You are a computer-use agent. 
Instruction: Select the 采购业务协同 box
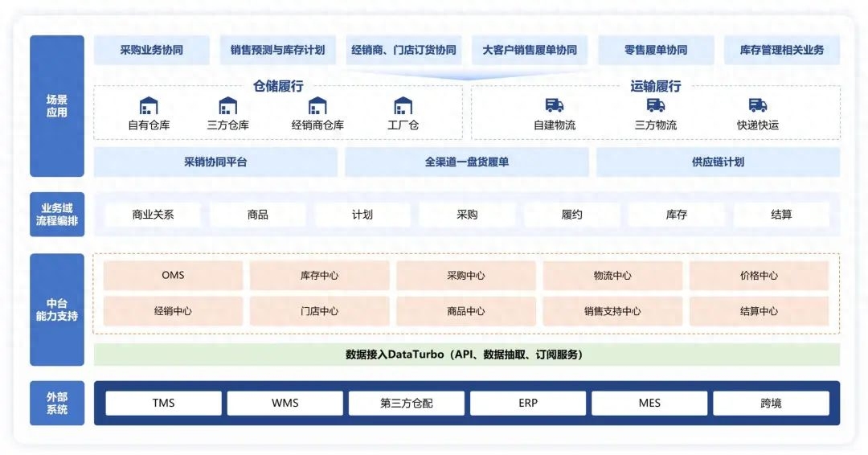point(152,50)
